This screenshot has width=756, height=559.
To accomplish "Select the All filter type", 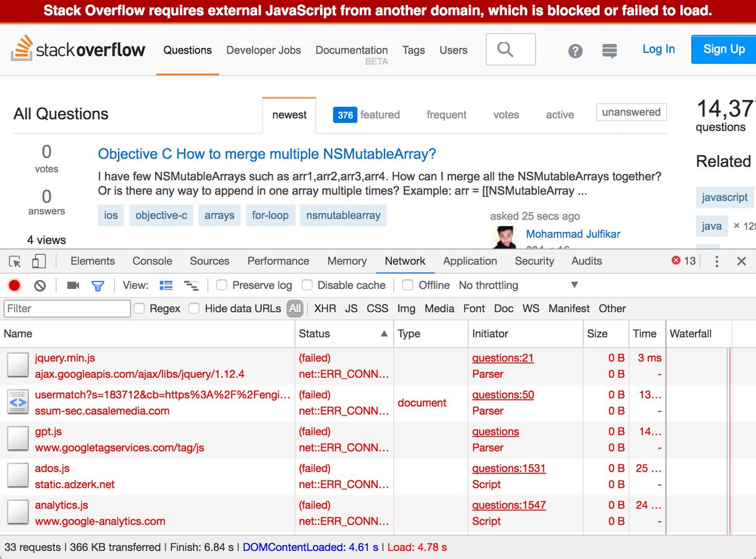I will click(295, 308).
